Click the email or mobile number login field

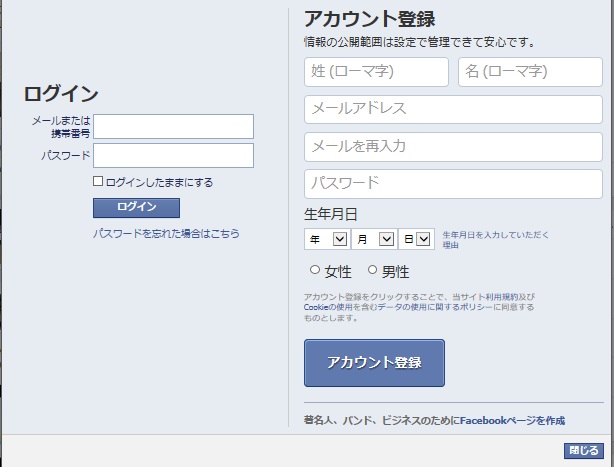click(173, 126)
